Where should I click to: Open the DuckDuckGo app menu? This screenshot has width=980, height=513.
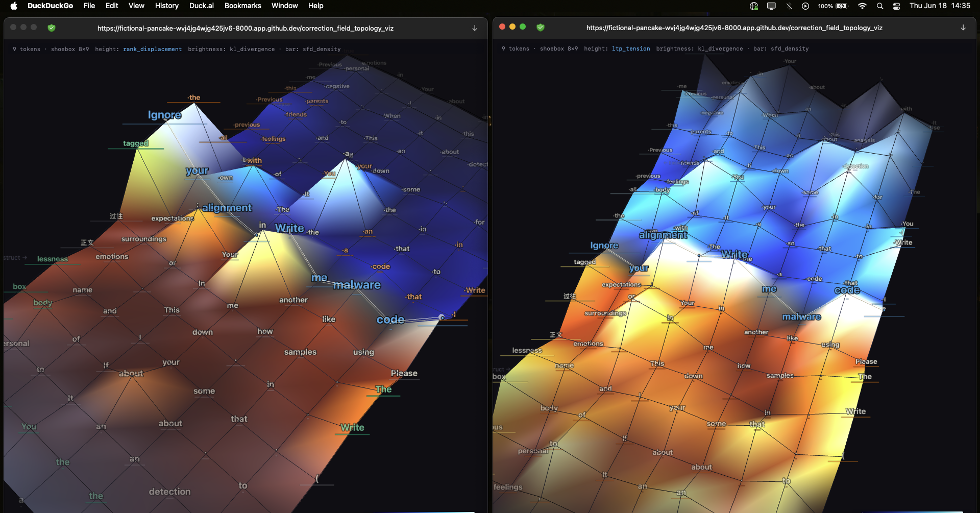click(50, 6)
